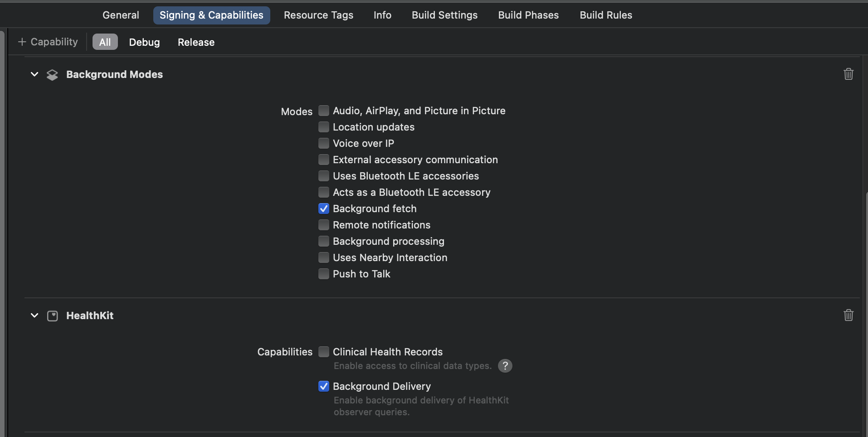Image resolution: width=868 pixels, height=437 pixels.
Task: Filter capabilities by Debug configuration
Action: tap(144, 42)
